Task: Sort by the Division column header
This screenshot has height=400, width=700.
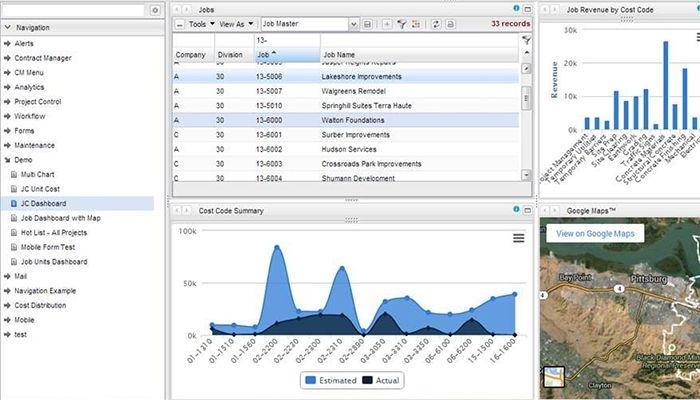Action: pos(234,55)
